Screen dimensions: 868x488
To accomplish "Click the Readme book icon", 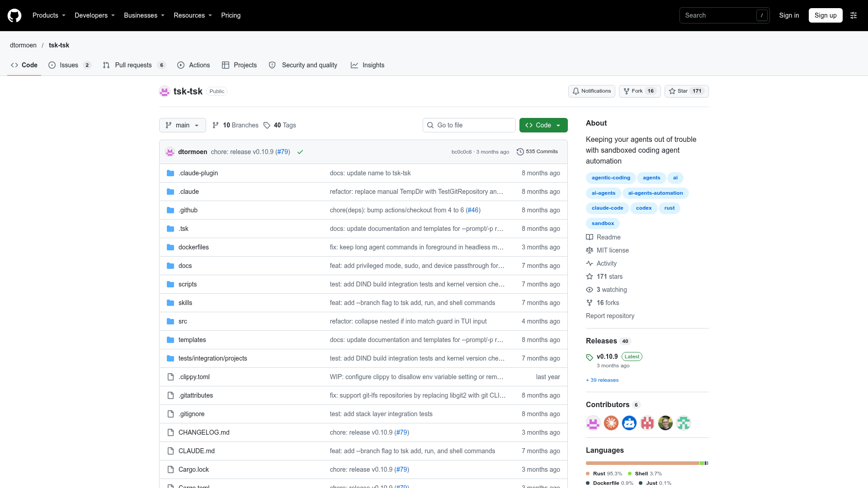I will pos(590,237).
